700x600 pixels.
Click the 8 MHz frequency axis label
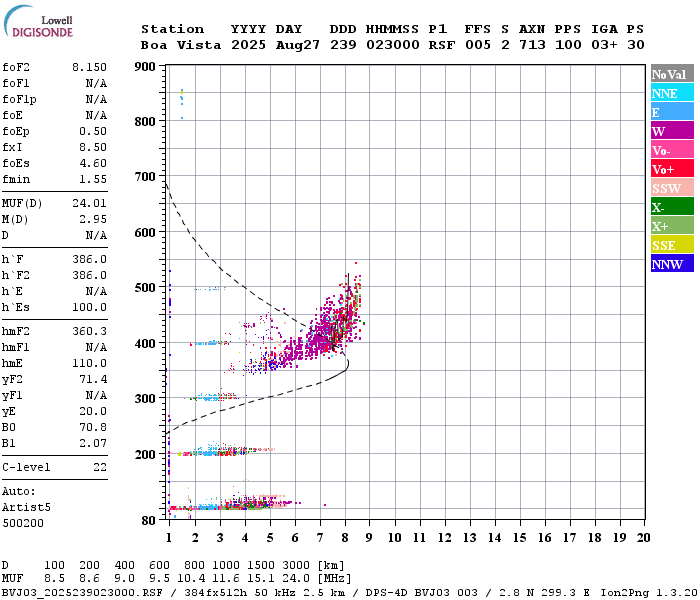(345, 538)
